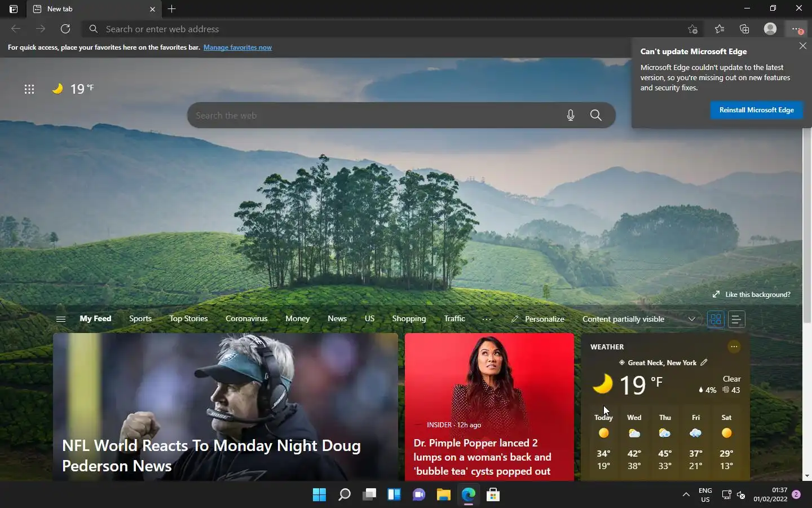Open a new tab with plus button
This screenshot has width=812, height=508.
pos(172,9)
